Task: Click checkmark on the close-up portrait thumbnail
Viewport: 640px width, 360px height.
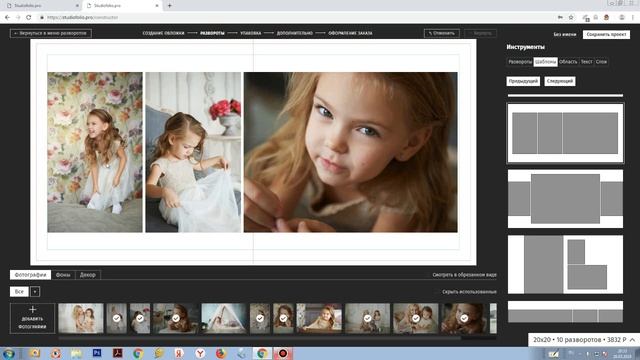Action: [x=464, y=318]
